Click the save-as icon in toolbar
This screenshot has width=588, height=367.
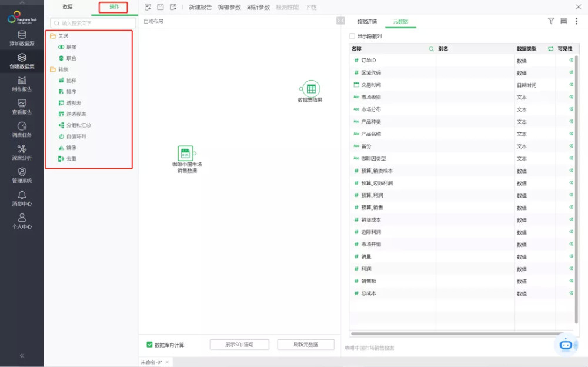click(173, 6)
